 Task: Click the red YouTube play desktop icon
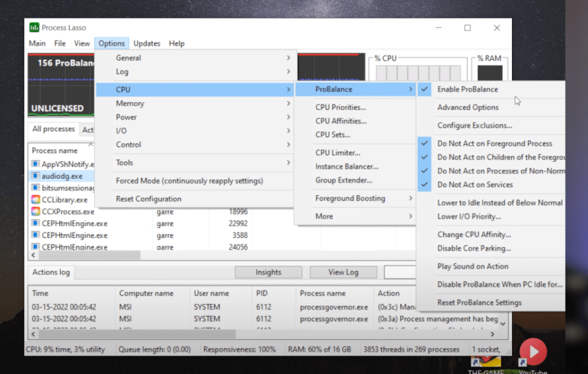533,352
